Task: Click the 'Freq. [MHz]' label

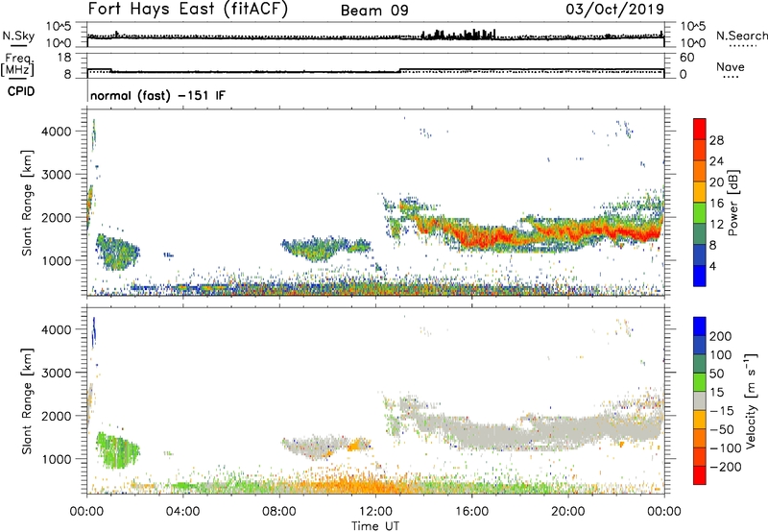Action: tap(18, 64)
